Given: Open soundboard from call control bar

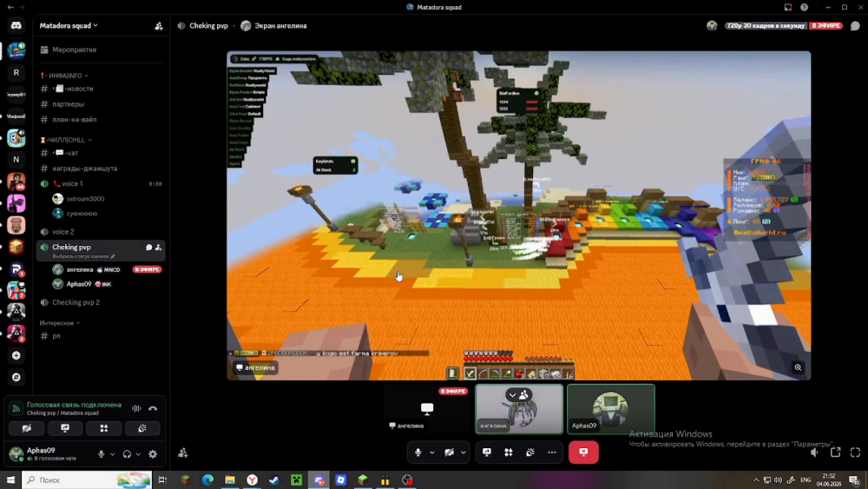Looking at the screenshot, I should [530, 453].
